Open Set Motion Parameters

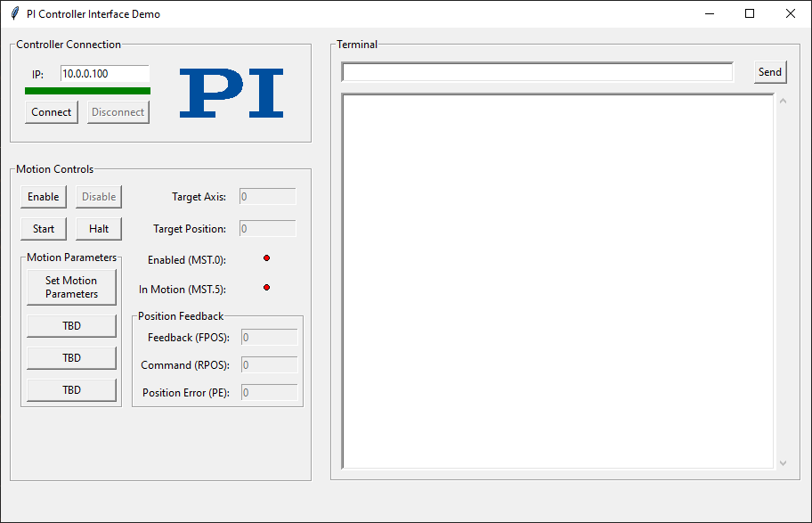[71, 287]
